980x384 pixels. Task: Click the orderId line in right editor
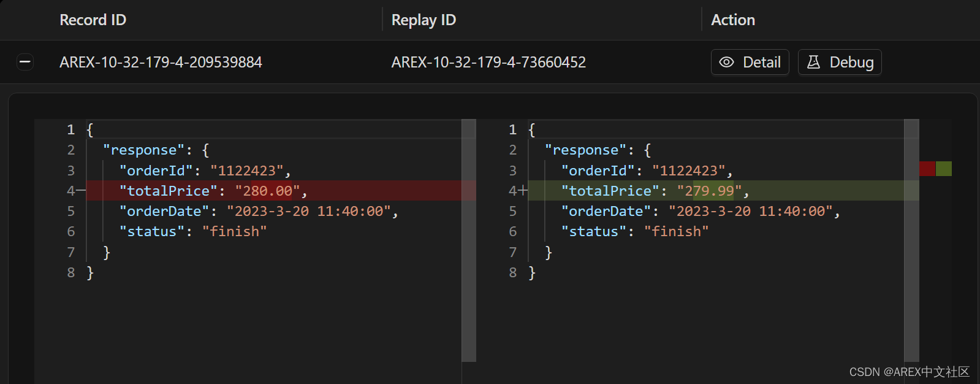point(647,171)
